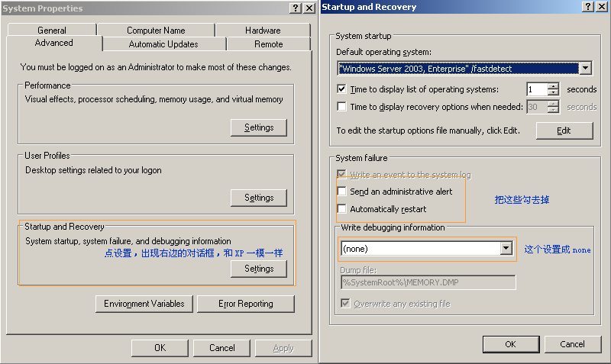Increase operating systems list display time

(x=554, y=86)
